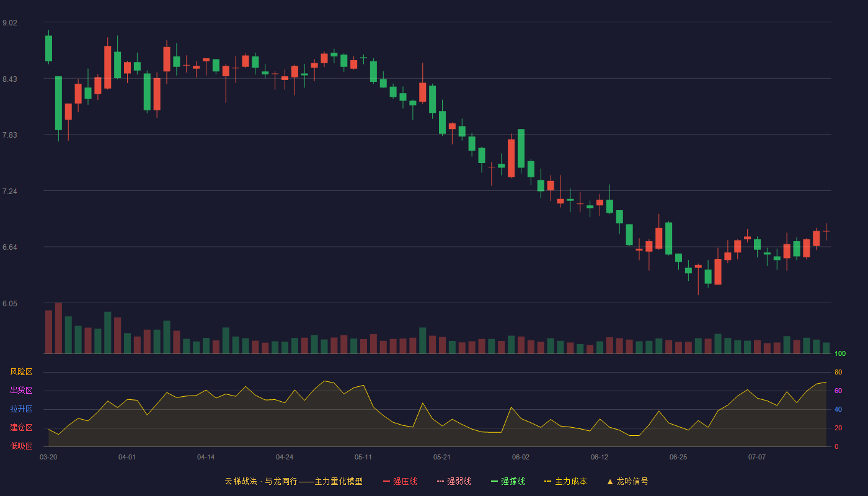Click the 05-21 date label

(442, 457)
